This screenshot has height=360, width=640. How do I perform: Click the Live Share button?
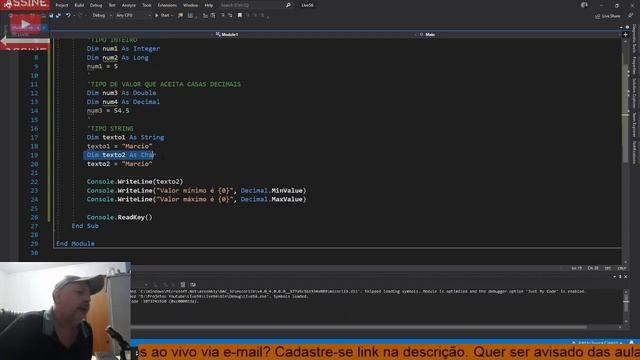(608, 16)
